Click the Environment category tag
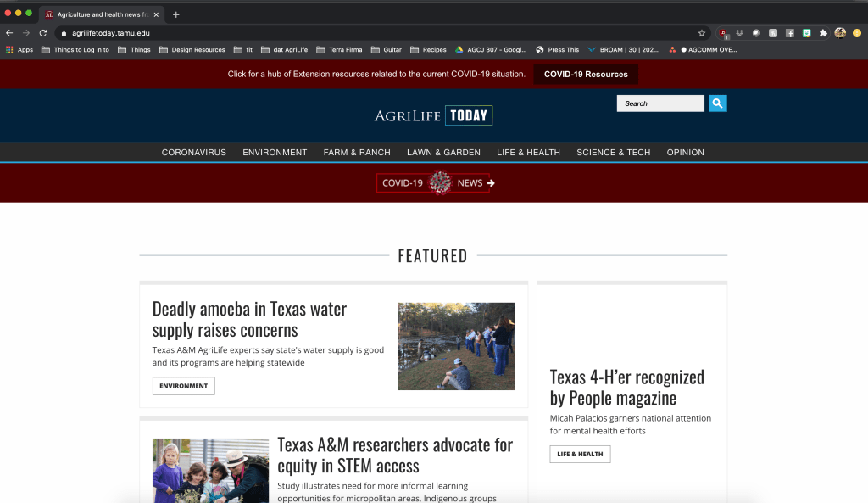 (183, 386)
